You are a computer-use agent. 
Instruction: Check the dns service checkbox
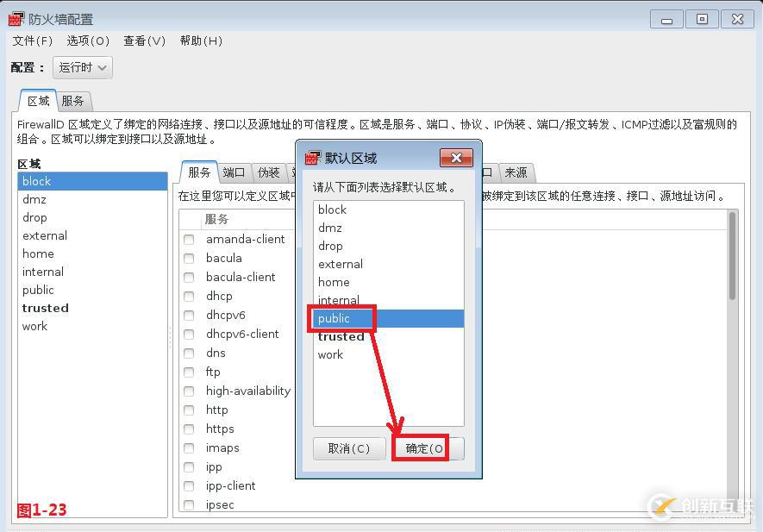coord(189,353)
